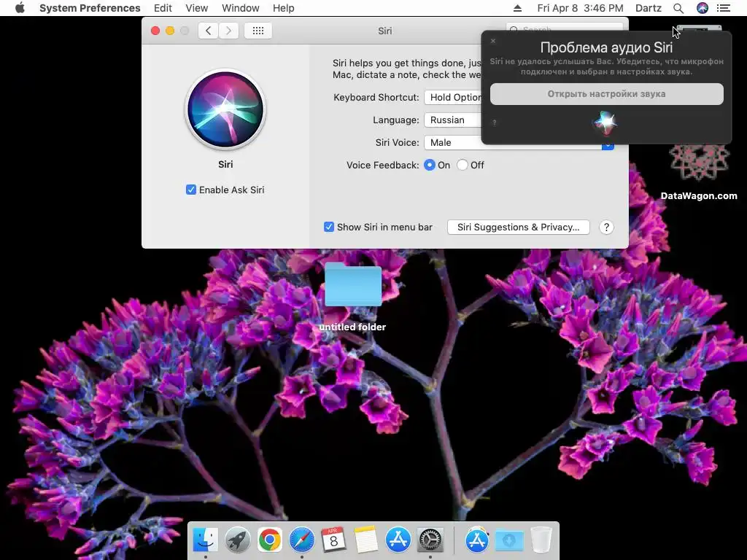Image resolution: width=747 pixels, height=560 pixels.
Task: Open Google Chrome from the Dock
Action: tap(270, 540)
